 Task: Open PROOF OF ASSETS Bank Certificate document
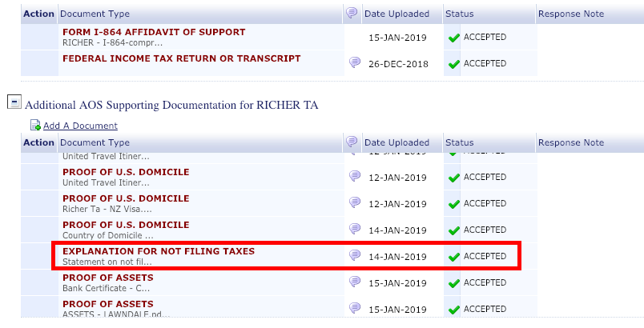click(x=108, y=278)
